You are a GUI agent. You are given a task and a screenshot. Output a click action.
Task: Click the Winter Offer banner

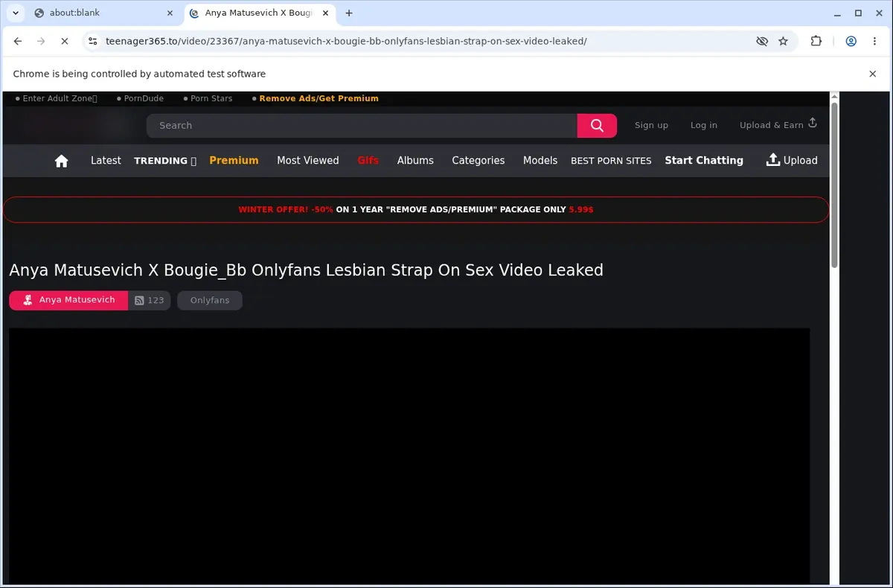(x=416, y=210)
